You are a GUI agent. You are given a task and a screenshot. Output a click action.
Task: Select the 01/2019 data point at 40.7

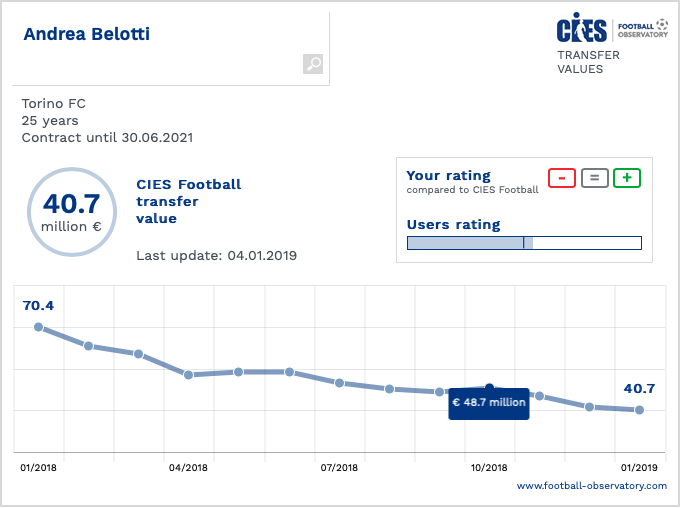[639, 410]
